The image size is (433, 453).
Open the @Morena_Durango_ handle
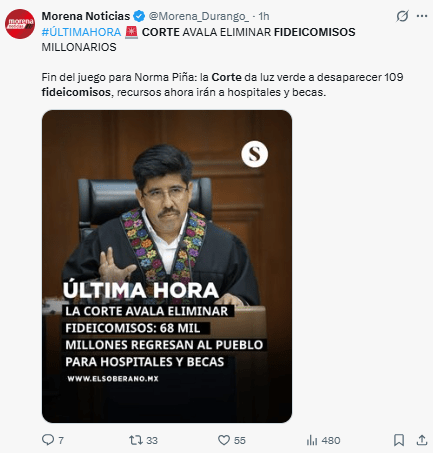pyautogui.click(x=199, y=16)
